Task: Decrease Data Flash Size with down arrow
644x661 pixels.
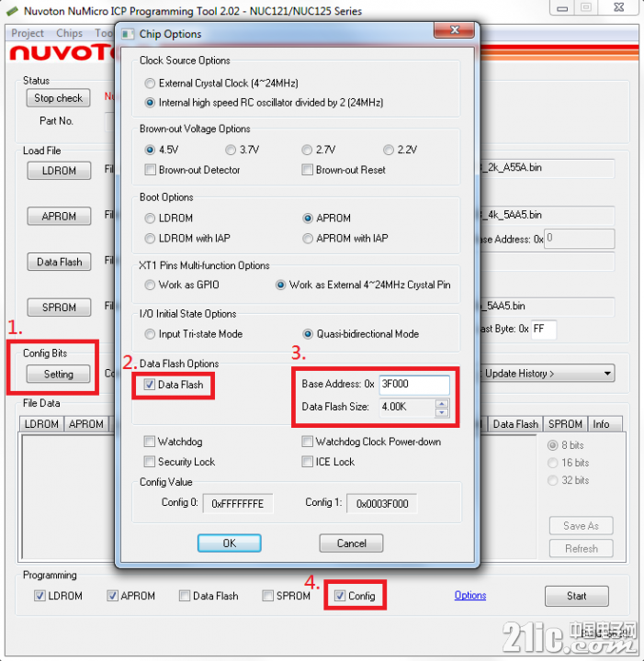Action: coord(442,412)
